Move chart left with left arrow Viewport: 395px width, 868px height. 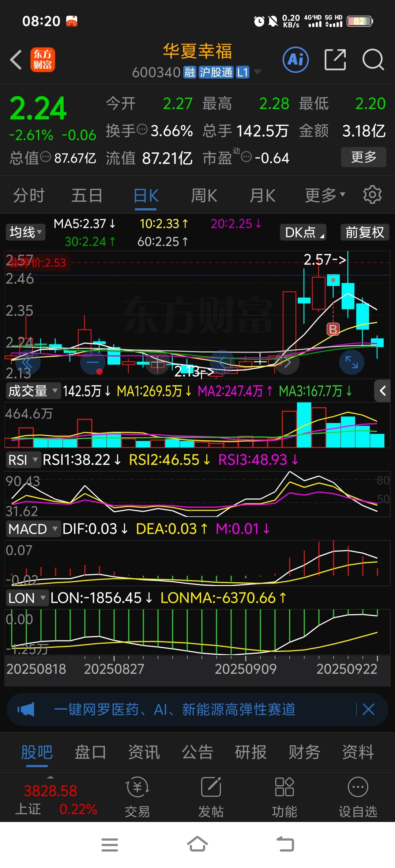click(x=222, y=362)
